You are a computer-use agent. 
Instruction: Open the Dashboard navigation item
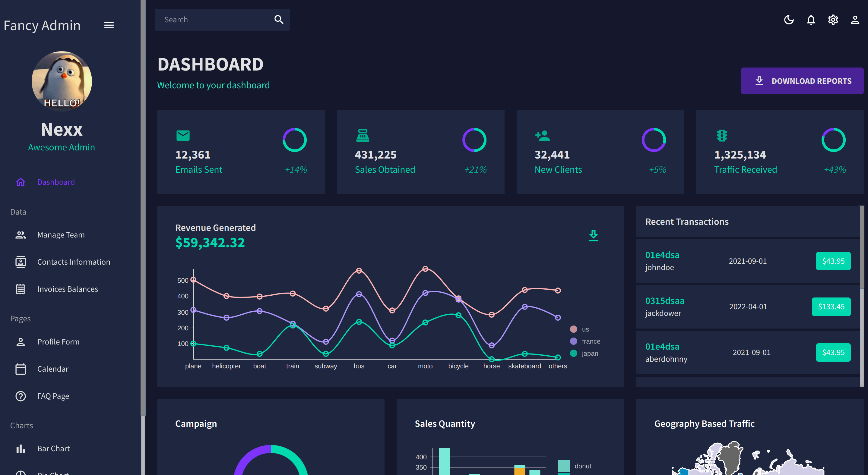pyautogui.click(x=56, y=182)
